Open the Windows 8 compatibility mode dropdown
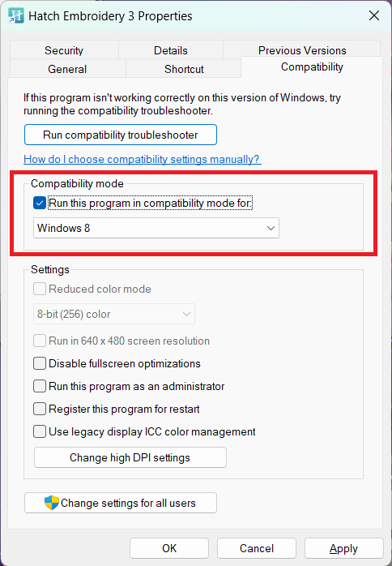Viewport: 392px width, 566px height. [x=156, y=228]
